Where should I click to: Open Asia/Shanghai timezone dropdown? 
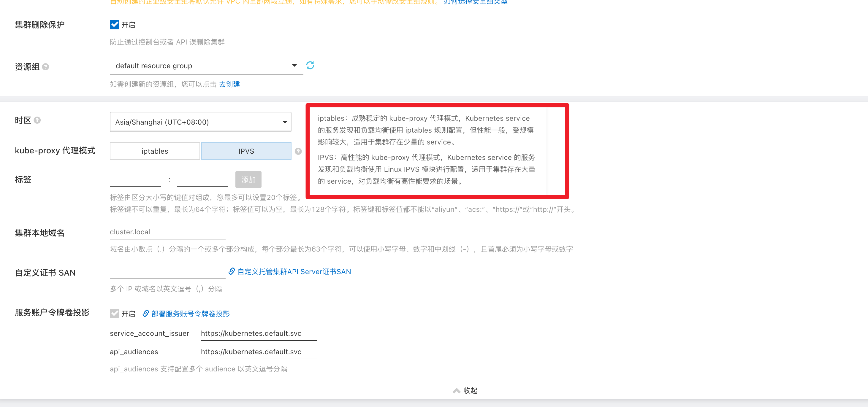click(200, 122)
